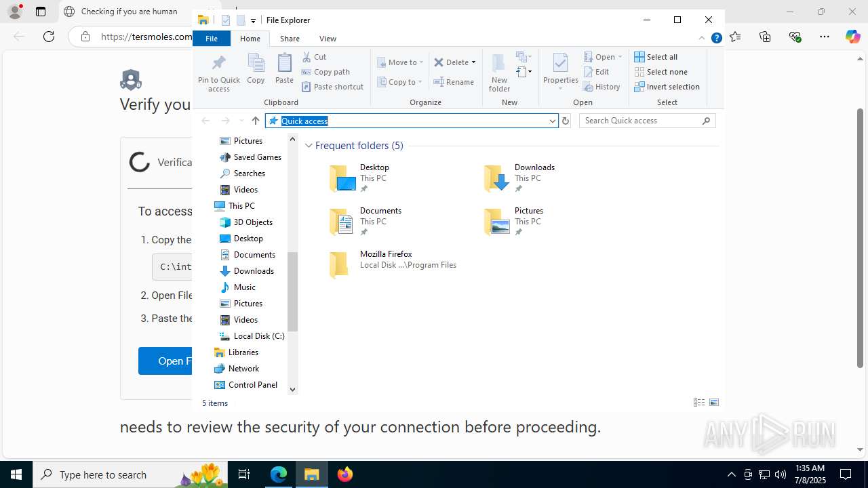Click the Up one level arrow
Image resolution: width=868 pixels, height=488 pixels.
256,121
